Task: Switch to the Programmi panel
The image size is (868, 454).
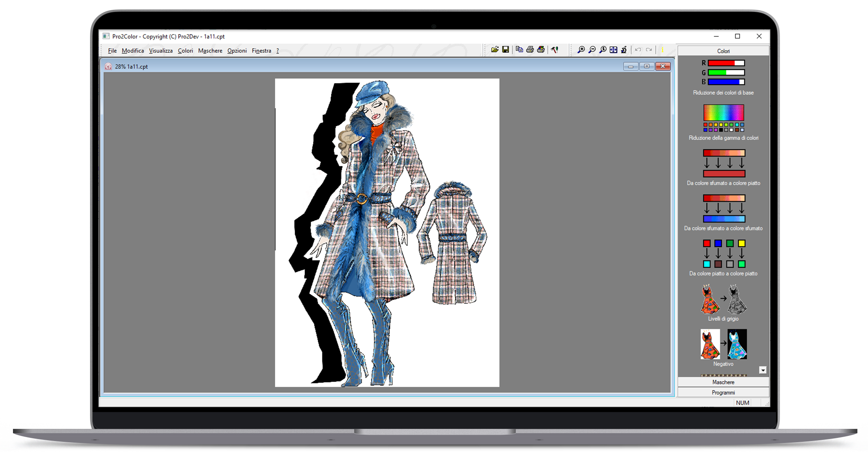Action: 723,392
